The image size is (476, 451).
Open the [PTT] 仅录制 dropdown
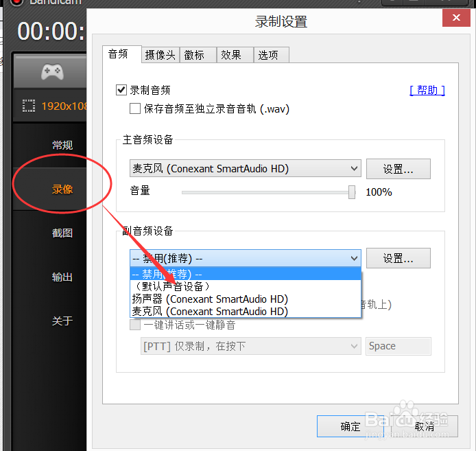tap(251, 346)
